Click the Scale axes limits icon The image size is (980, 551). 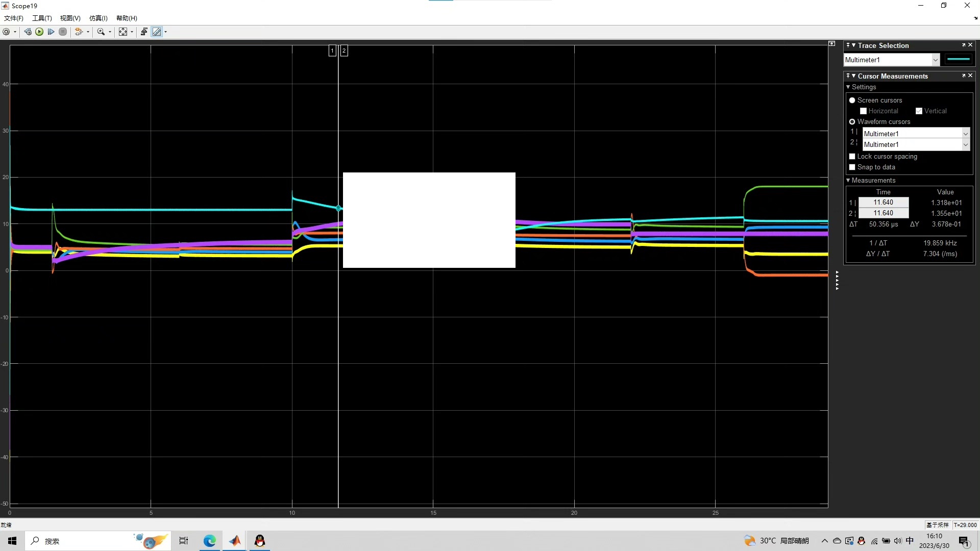[x=123, y=32]
